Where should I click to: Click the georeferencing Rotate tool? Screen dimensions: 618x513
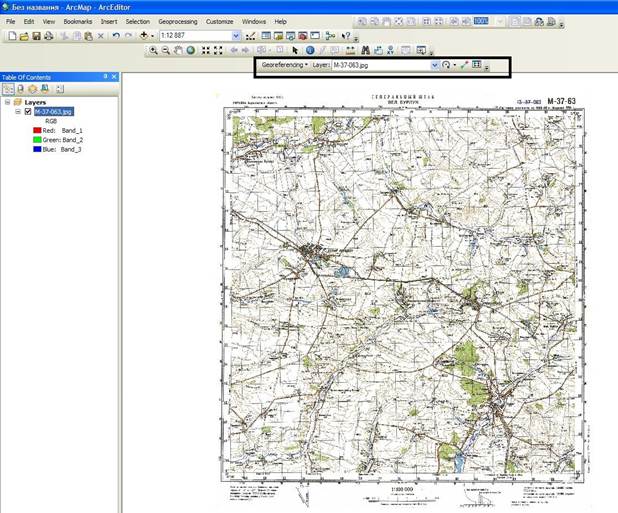446,65
